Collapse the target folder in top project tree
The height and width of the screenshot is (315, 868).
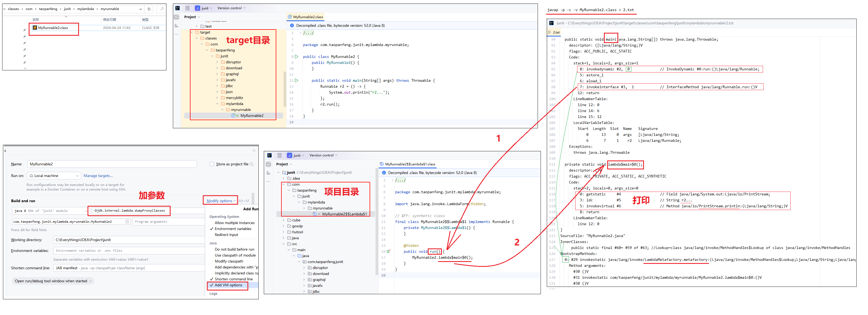pyautogui.click(x=192, y=32)
